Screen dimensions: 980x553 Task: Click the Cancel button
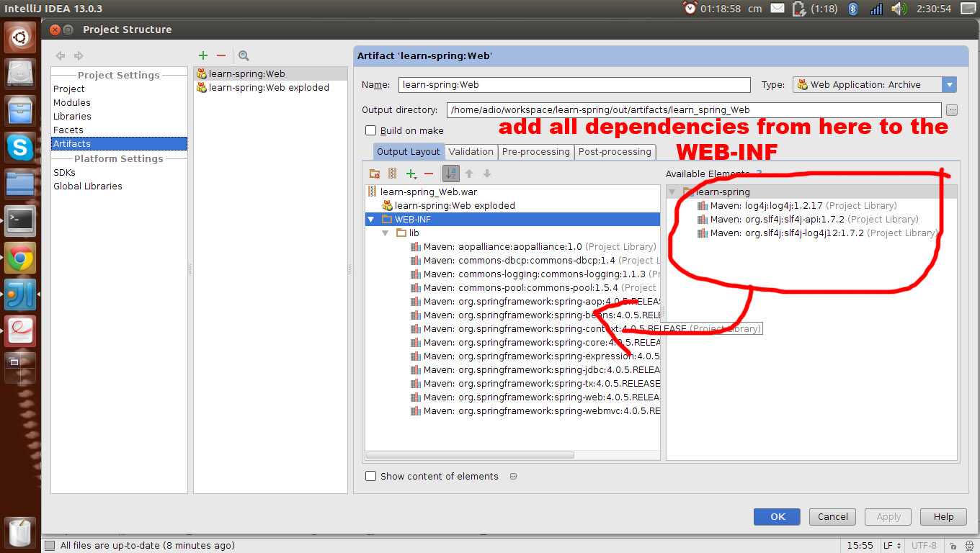[833, 516]
